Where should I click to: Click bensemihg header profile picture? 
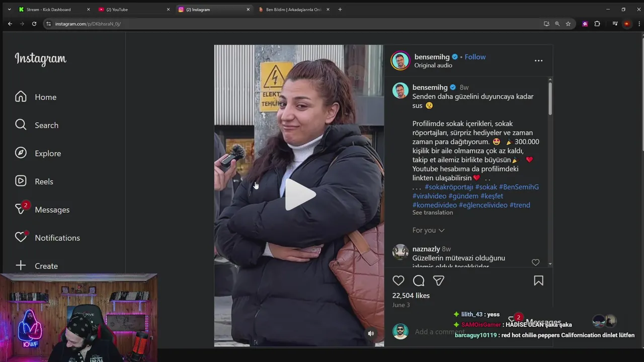point(400,61)
